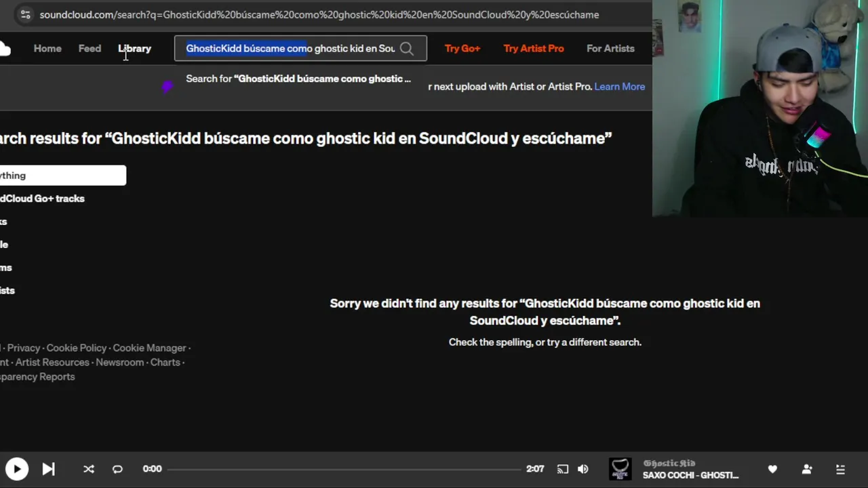
Task: Open the Newsroom footer link
Action: 120,363
